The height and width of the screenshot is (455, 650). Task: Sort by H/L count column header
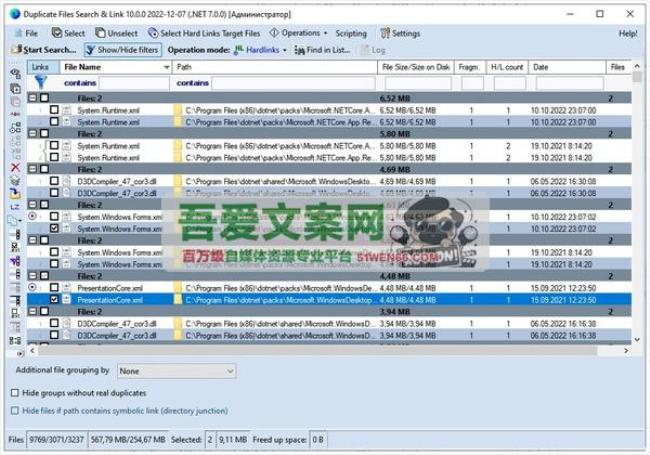coord(507,67)
